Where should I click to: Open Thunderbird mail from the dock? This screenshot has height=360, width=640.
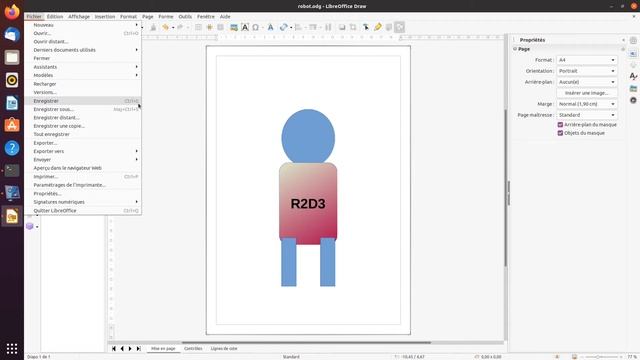[12, 34]
